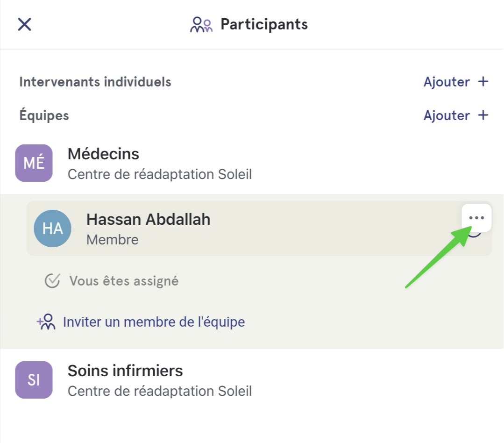Click plus icon next to Intervenants individuels
This screenshot has width=504, height=443.
(x=483, y=82)
